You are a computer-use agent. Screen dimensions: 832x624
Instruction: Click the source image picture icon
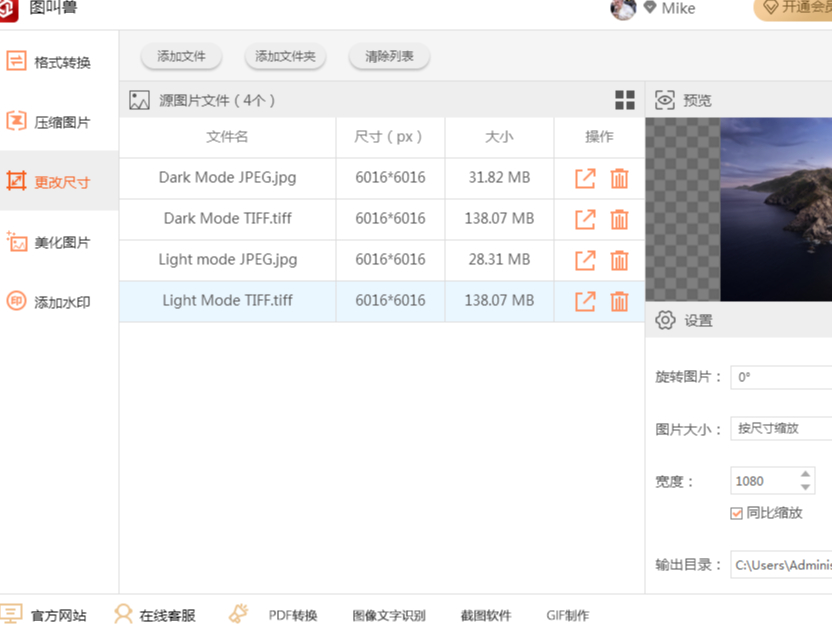140,100
